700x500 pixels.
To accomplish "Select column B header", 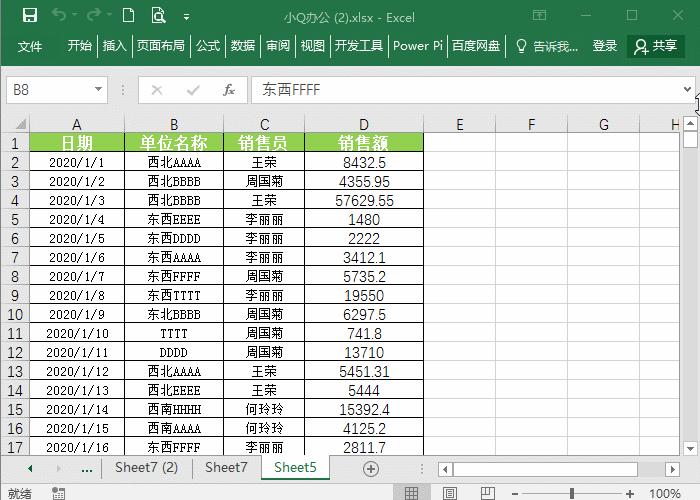I will [174, 124].
